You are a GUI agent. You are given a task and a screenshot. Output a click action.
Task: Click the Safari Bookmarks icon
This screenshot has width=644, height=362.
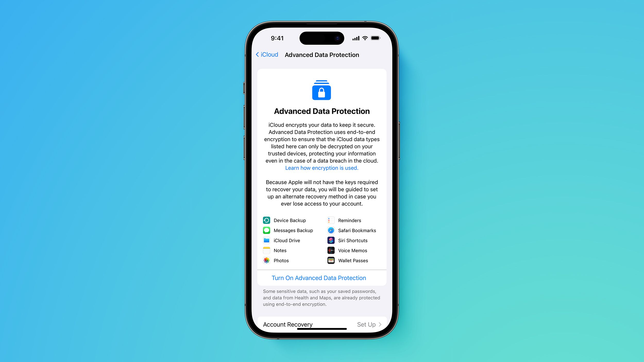pos(331,230)
